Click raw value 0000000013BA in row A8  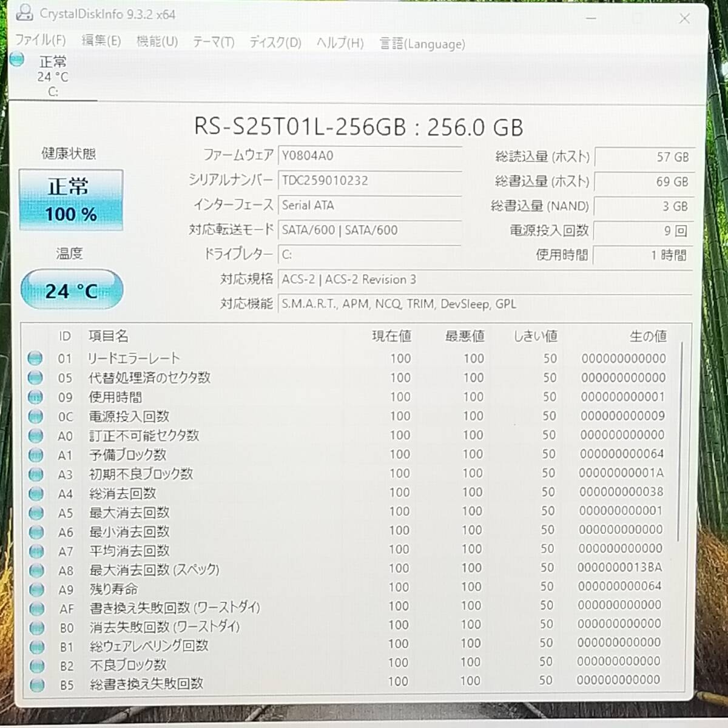point(619,567)
